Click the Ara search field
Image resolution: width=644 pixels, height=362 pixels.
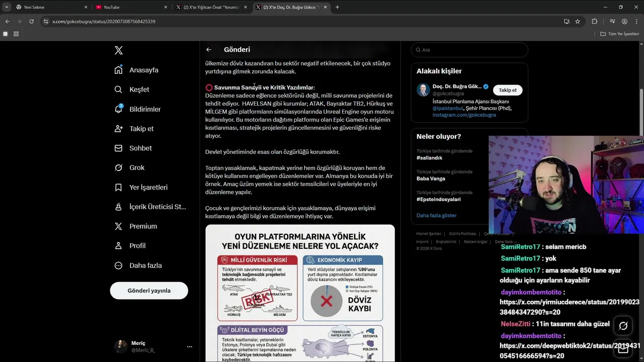469,50
